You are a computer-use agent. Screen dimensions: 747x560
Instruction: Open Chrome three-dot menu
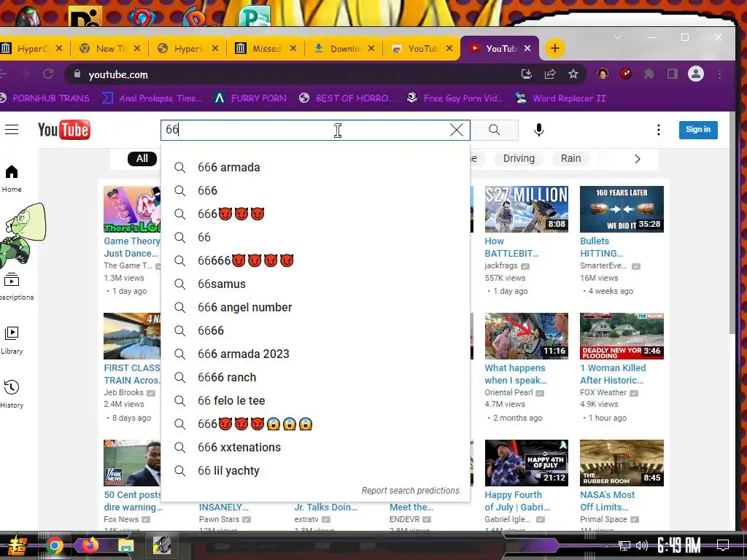[x=720, y=74]
